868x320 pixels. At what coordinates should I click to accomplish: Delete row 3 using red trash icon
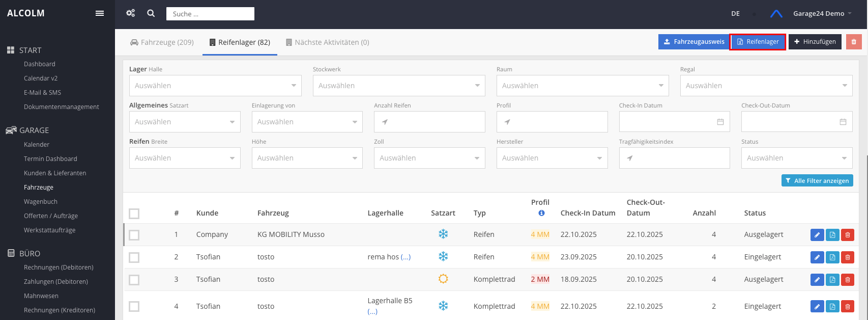click(848, 280)
